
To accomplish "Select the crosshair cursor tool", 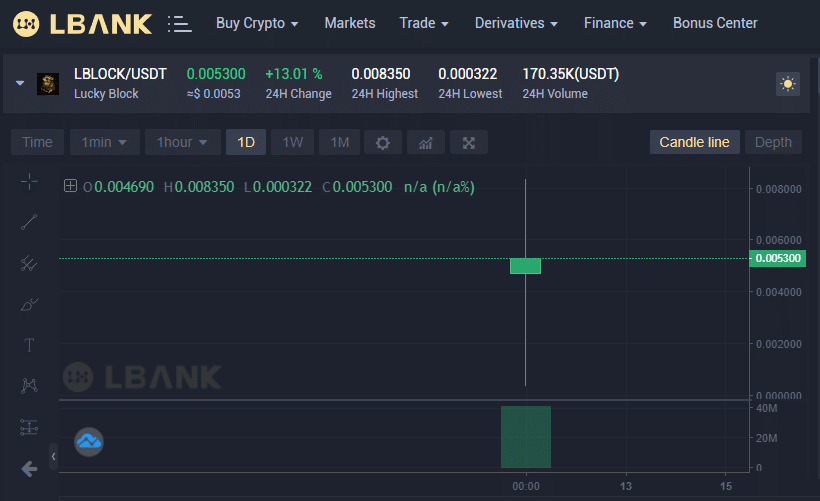I will [x=29, y=181].
